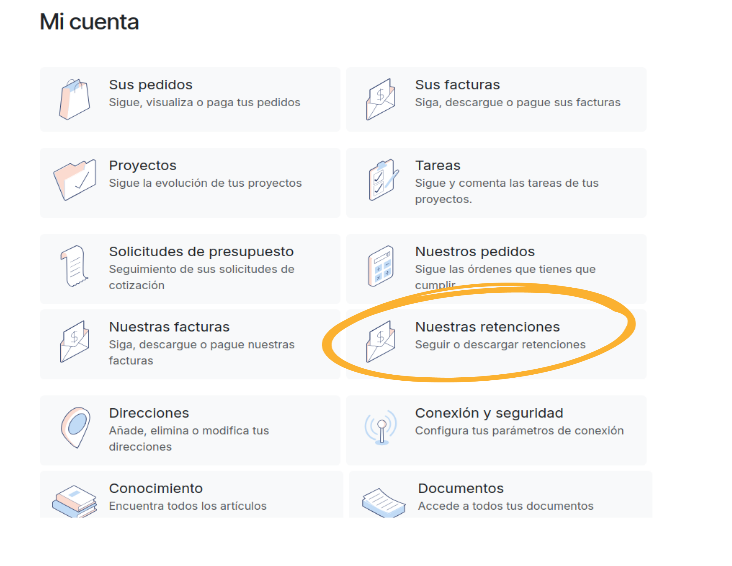Screen dimensions: 732x566
Task: Click the Documentos paper stack icon
Action: coord(383,502)
